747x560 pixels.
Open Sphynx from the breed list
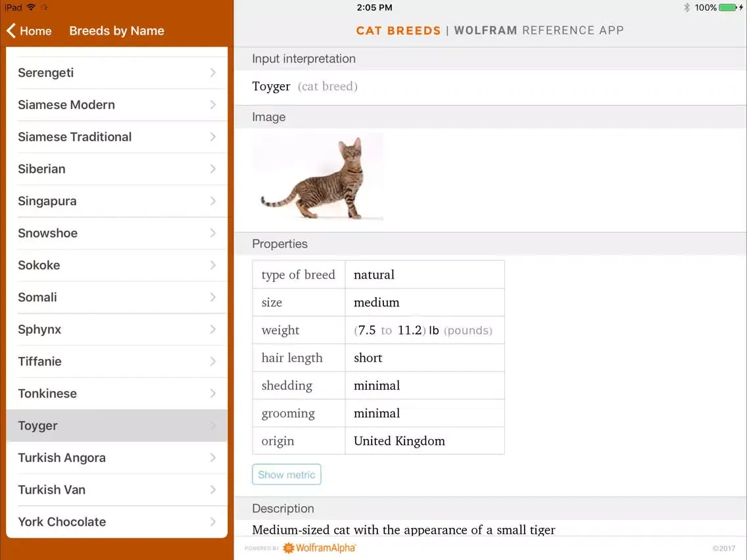point(117,329)
